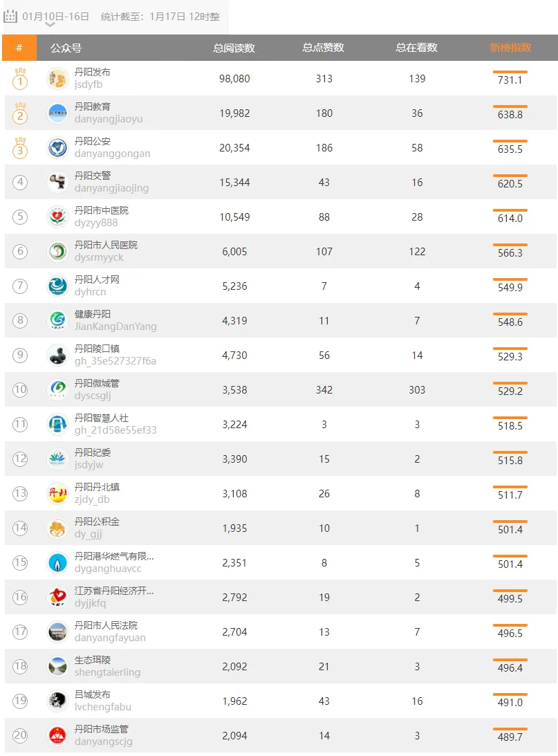Click the calendar icon beside date range
558x756 pixels.
coord(11,16)
